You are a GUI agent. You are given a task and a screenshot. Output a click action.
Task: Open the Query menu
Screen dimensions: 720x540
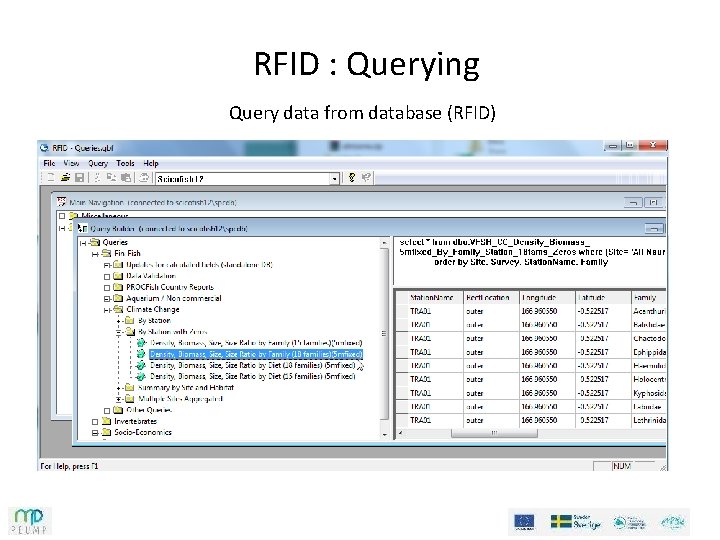[98, 163]
